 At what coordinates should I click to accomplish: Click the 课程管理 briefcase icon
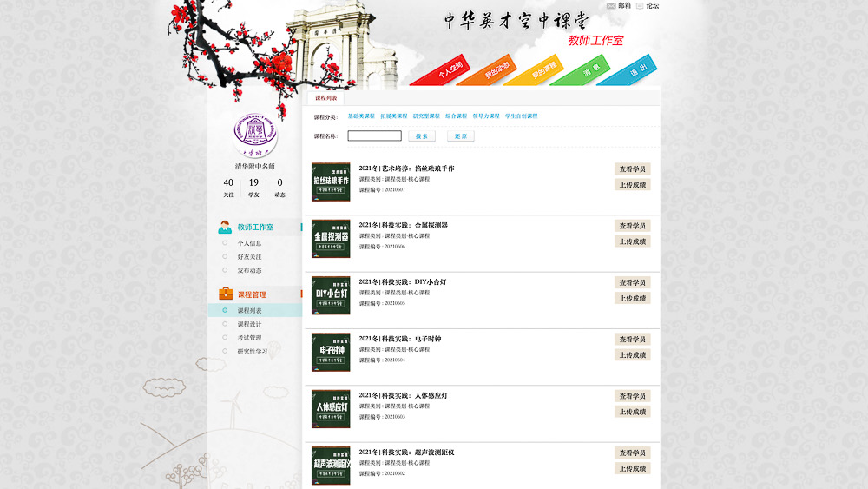225,294
